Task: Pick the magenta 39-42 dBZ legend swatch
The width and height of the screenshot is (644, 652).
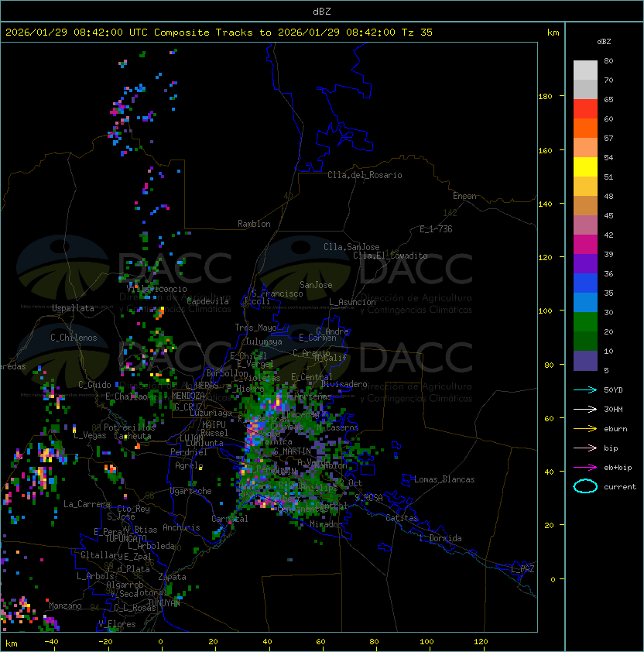Action: (585, 245)
